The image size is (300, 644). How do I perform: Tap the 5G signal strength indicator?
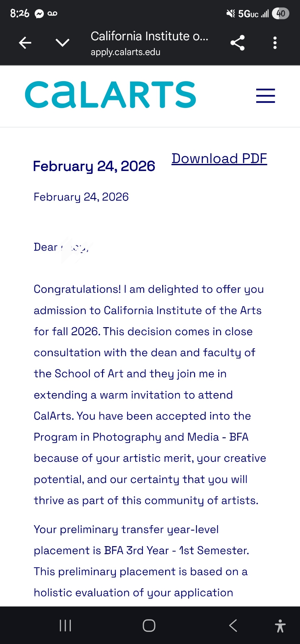click(253, 14)
